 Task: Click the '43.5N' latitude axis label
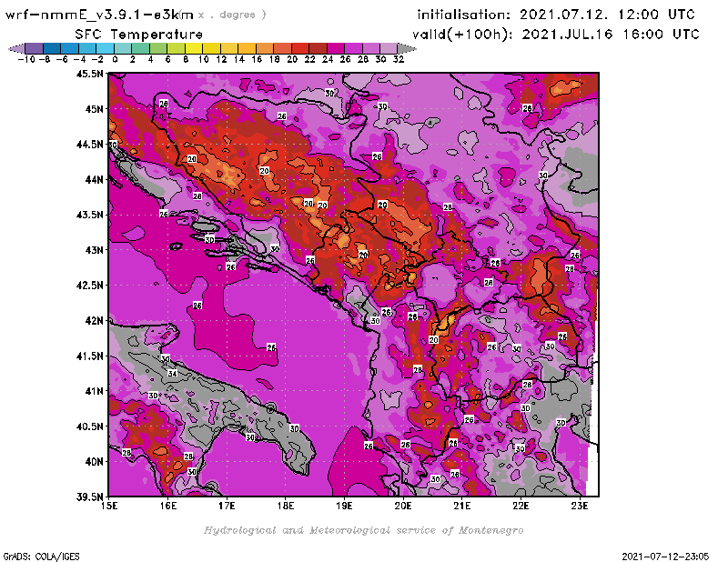[x=89, y=215]
